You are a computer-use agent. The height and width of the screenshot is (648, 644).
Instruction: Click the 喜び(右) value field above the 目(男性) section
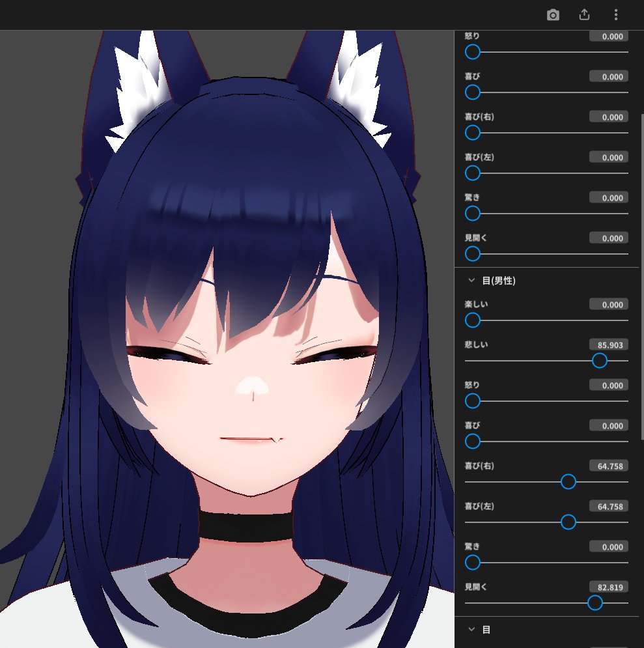pyautogui.click(x=608, y=117)
